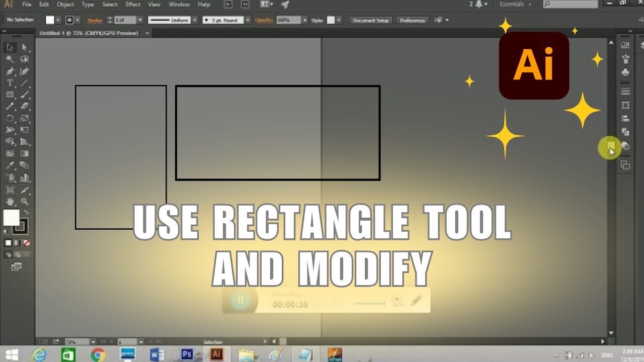Click the Preferences button
Image resolution: width=644 pixels, height=362 pixels.
[413, 20]
